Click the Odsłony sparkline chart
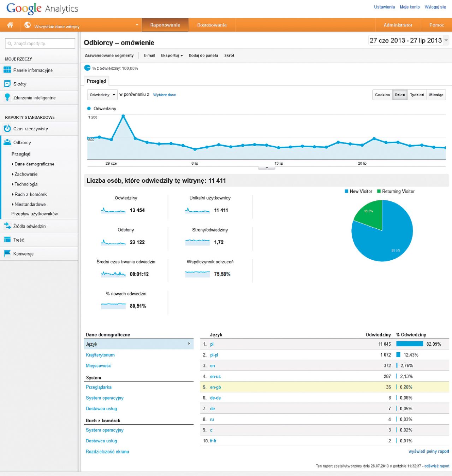This screenshot has width=452, height=476. 113,242
